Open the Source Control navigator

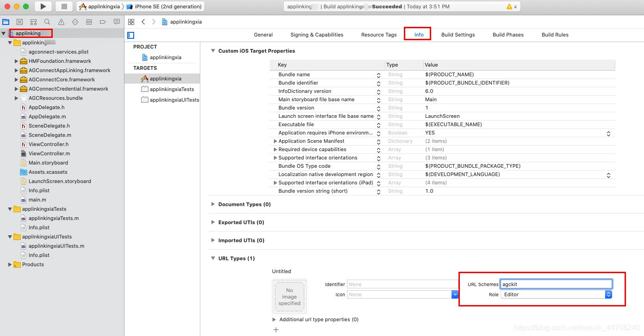point(19,22)
